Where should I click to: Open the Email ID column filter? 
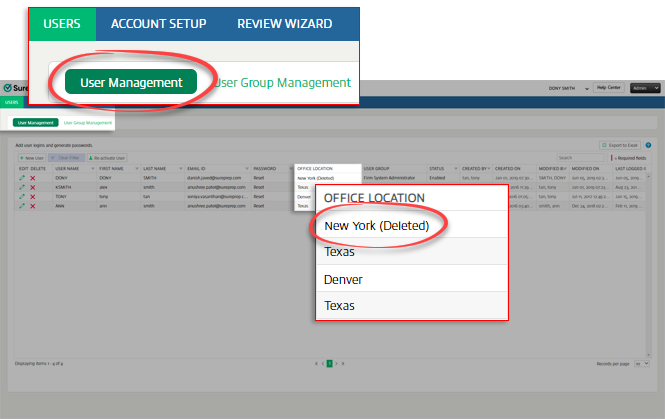coord(247,168)
